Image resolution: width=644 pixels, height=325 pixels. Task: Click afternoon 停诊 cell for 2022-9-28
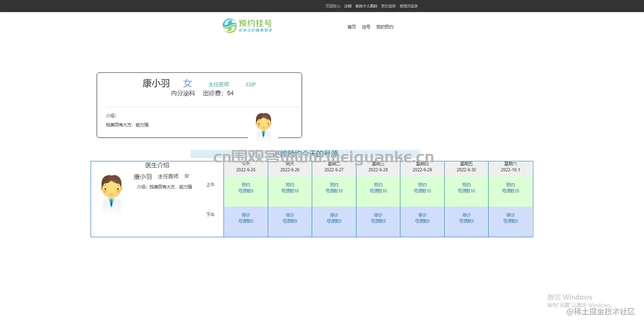click(378, 221)
